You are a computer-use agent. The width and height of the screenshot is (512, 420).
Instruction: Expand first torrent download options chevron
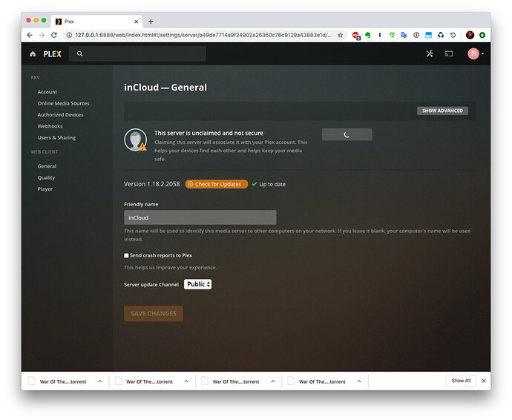click(x=100, y=381)
